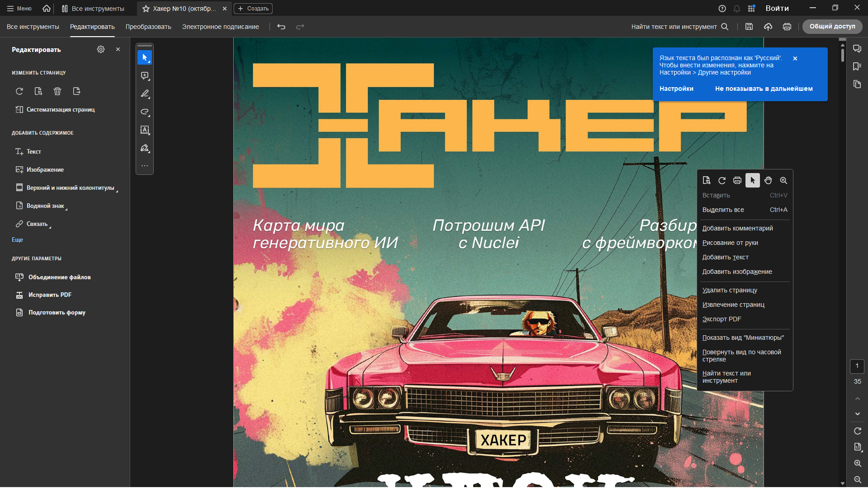Rotate page icon under Изменить страницу
The width and height of the screenshot is (868, 488).
point(19,91)
